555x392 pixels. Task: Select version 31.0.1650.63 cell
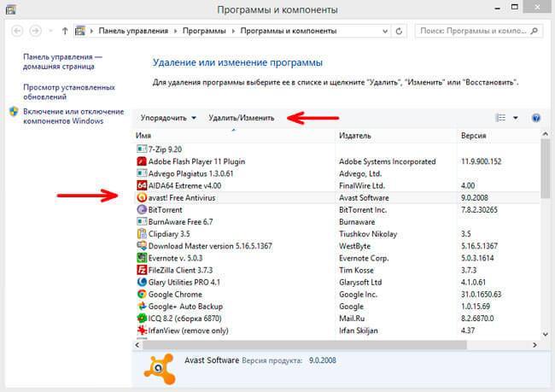point(481,295)
